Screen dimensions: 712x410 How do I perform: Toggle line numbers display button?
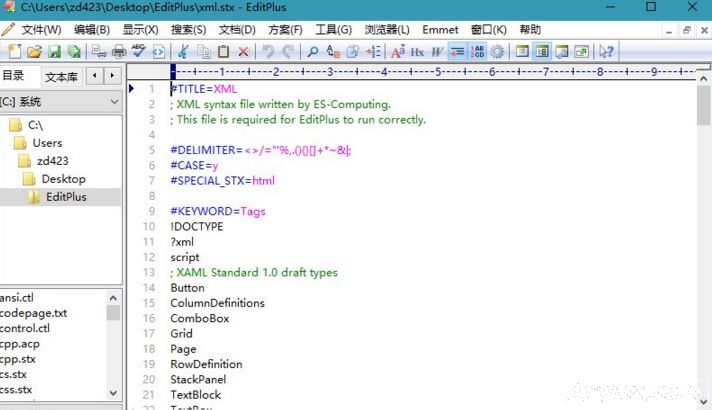point(477,51)
